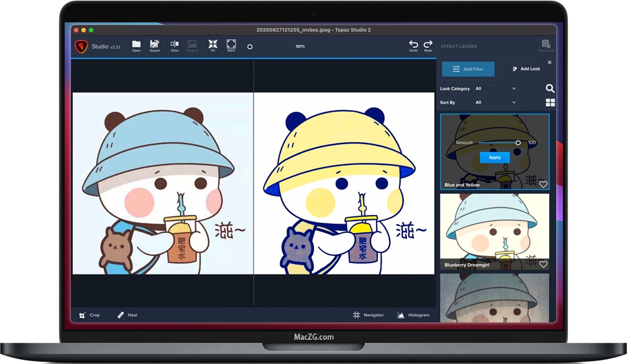
Task: Fit the image to the window
Action: tap(213, 45)
